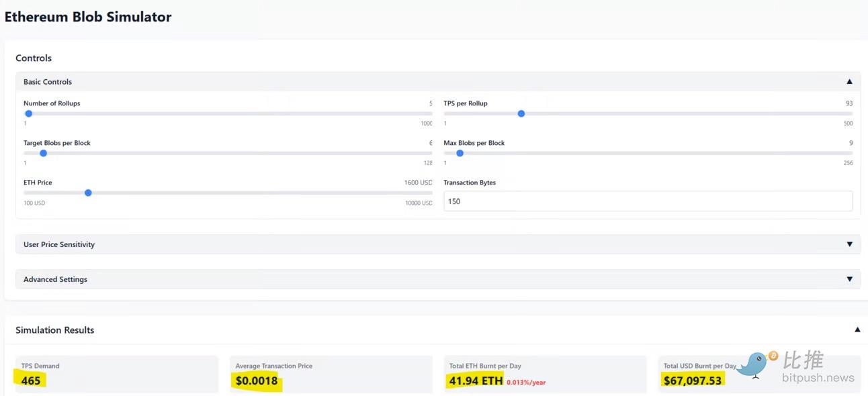Click the Simulation Results heading

pyautogui.click(x=55, y=330)
